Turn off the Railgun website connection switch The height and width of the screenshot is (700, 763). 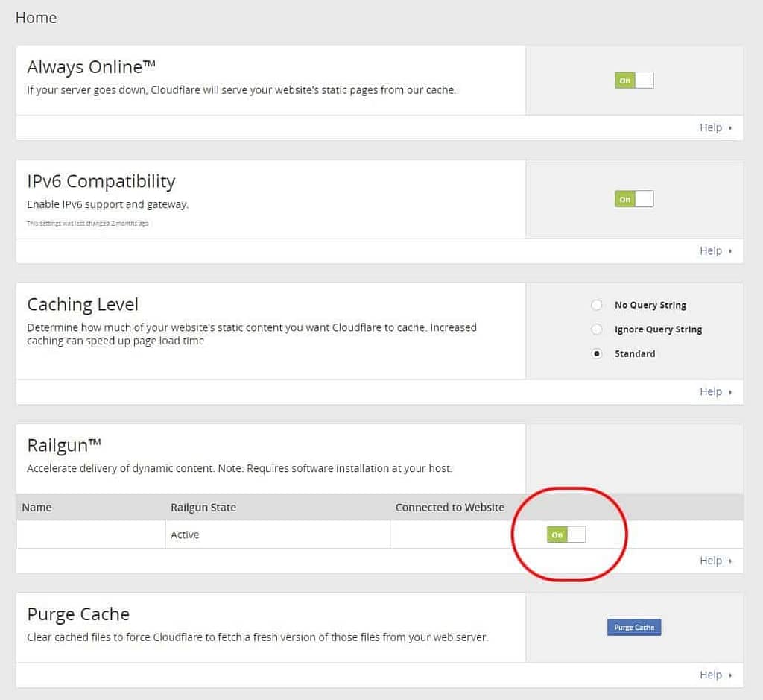coord(566,535)
